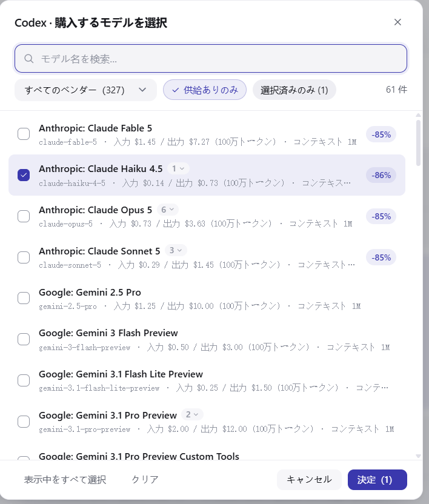
Task: Uncheck the Claude Haiku 4.5 checkbox
Action: tap(24, 175)
